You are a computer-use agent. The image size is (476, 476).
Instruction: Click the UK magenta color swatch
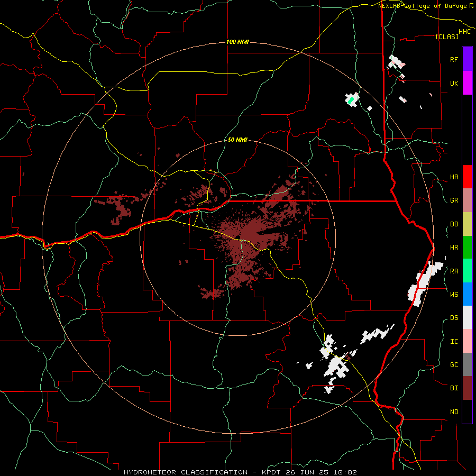(x=467, y=83)
